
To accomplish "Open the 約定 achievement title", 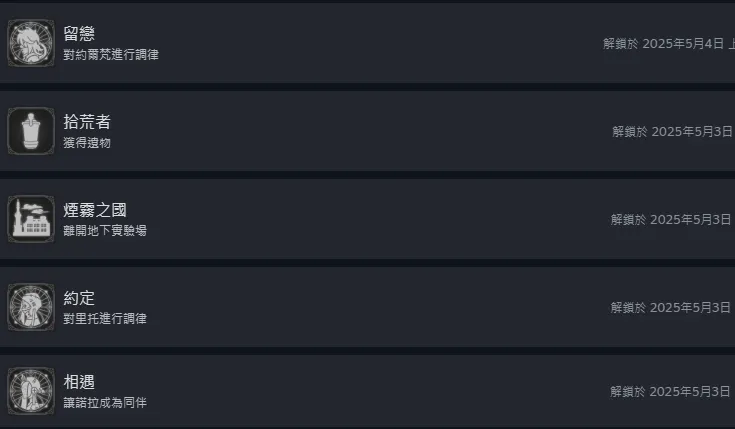I will point(79,298).
